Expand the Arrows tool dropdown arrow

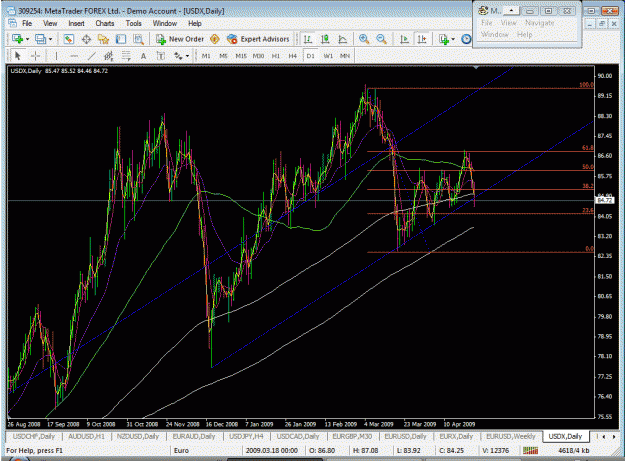click(187, 56)
